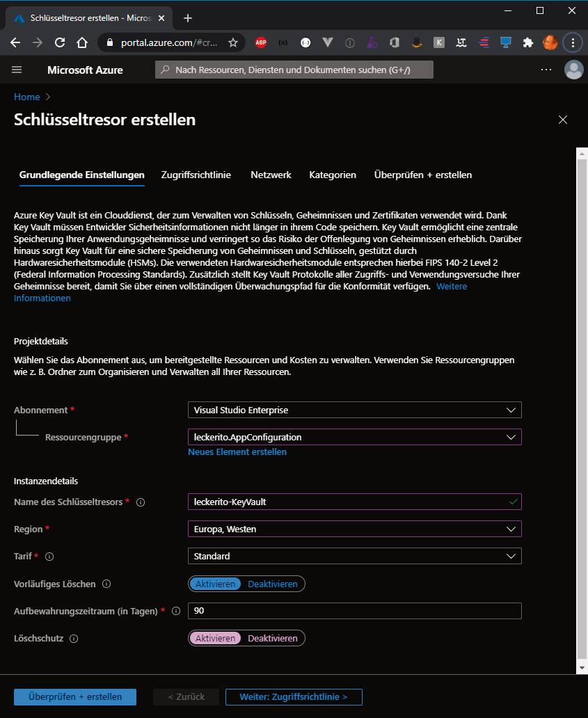588x718 pixels.
Task: Click the gray K extension icon
Action: (438, 42)
